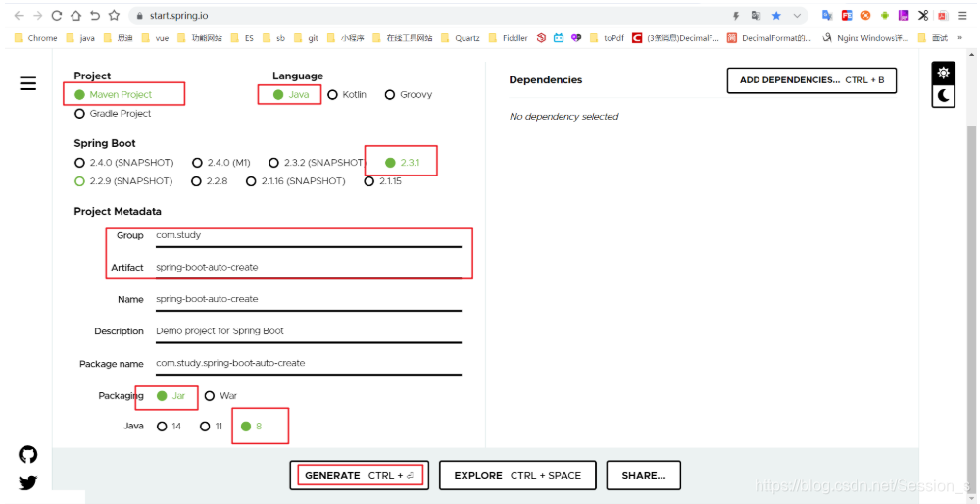Switch to light theme with sun icon
Image resolution: width=980 pixels, height=504 pixels.
pos(943,73)
